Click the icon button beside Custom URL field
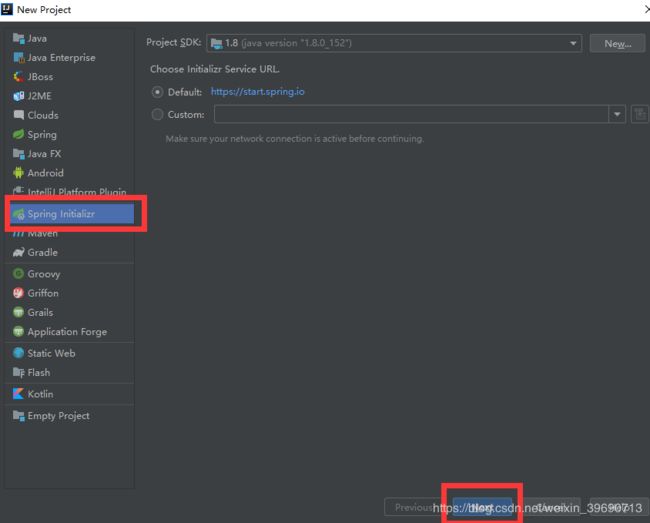Image resolution: width=650 pixels, height=523 pixels. [x=640, y=114]
